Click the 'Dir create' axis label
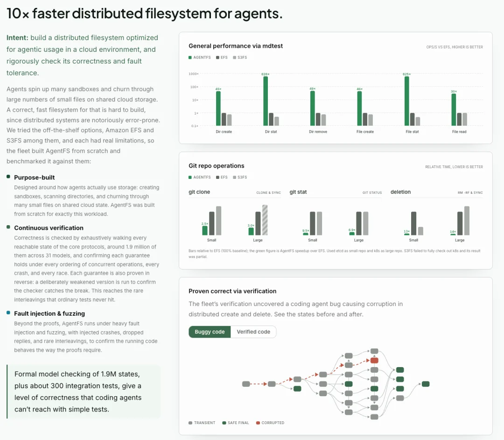 tap(224, 132)
